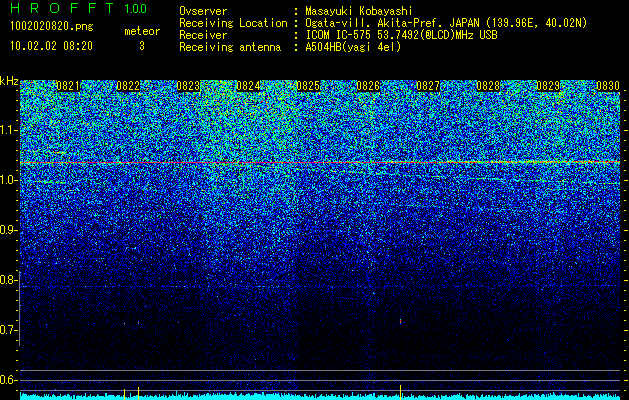Image resolution: width=629 pixels, height=400 pixels.
Task: Click the red carrier line near 1.03 kHz
Action: point(320,162)
